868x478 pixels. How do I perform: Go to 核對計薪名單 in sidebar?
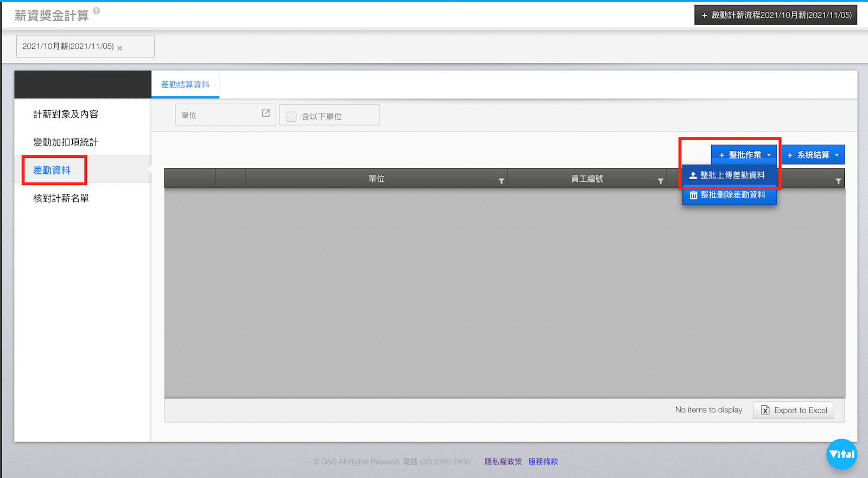tap(61, 198)
